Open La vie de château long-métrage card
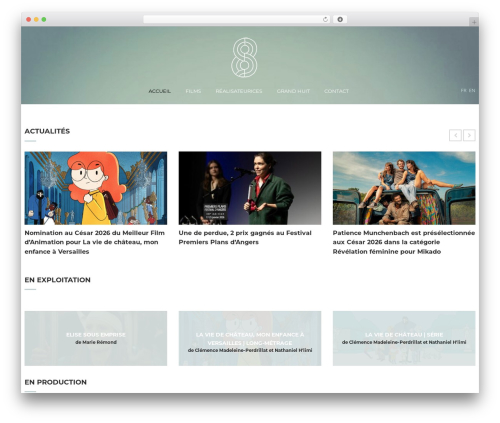This screenshot has height=423, width=500. pos(250,338)
